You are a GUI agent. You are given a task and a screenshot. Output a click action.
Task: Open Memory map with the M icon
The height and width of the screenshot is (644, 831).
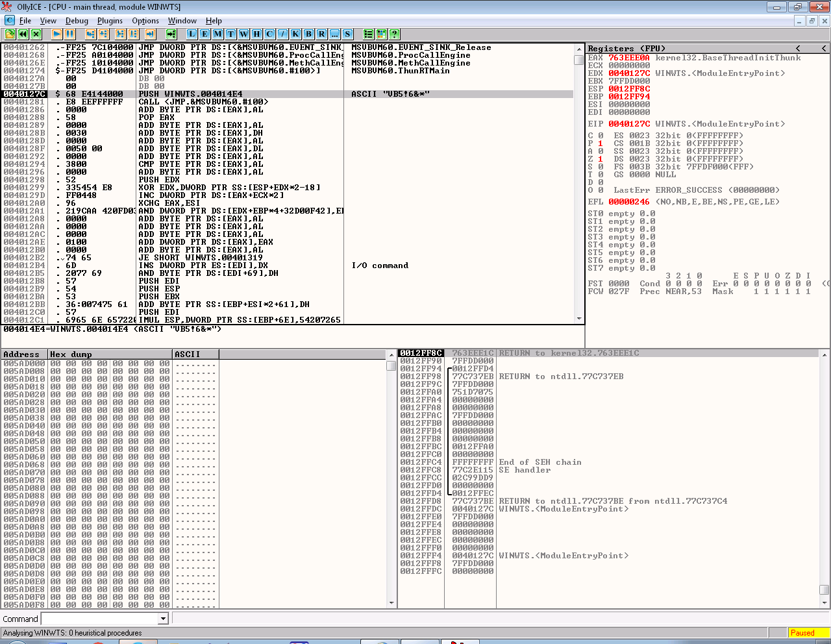217,34
